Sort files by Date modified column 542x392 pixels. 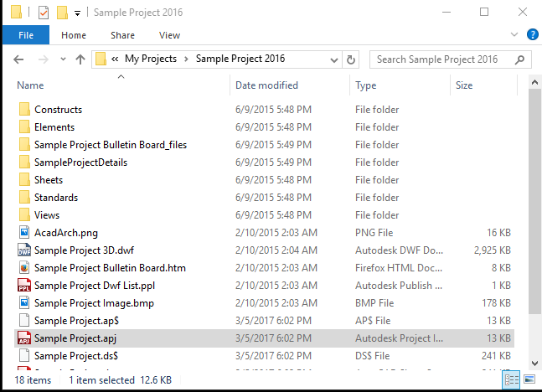click(266, 85)
